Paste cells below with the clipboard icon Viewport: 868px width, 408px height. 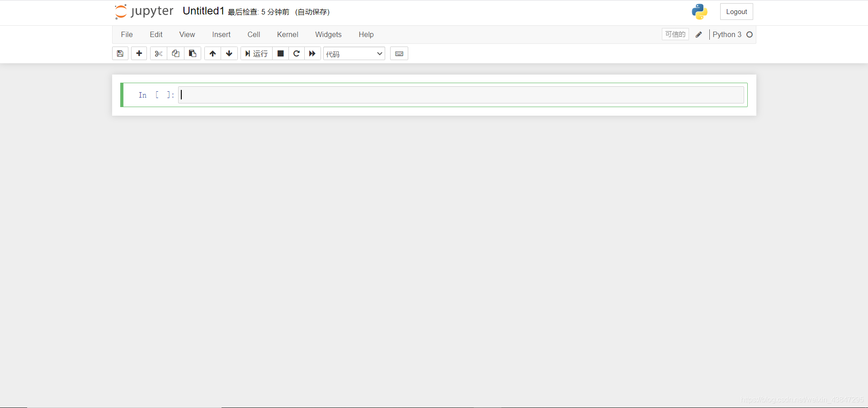(193, 53)
